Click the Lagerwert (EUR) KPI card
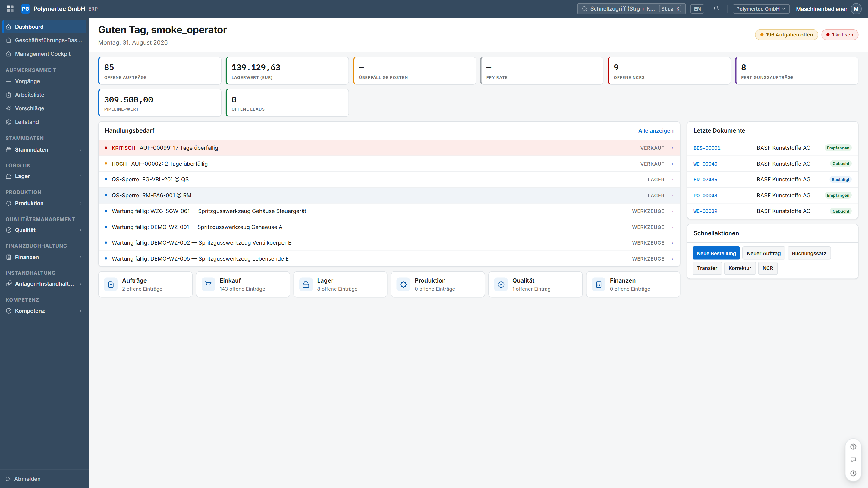The height and width of the screenshot is (488, 868). [x=287, y=71]
